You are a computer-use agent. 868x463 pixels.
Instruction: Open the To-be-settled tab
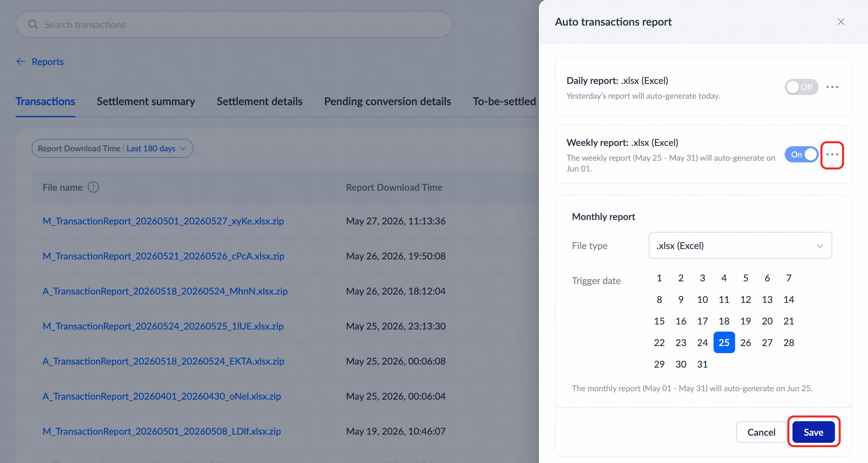[x=504, y=101]
